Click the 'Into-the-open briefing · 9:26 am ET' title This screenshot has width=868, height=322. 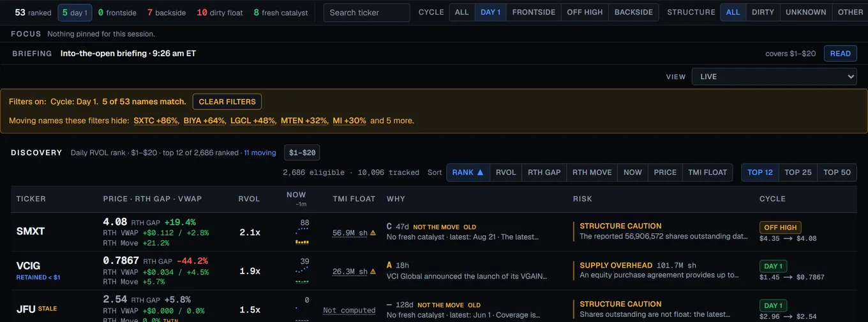point(128,54)
